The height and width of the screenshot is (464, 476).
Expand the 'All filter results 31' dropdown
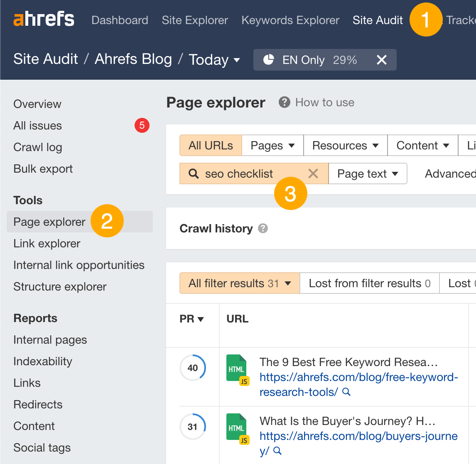pyautogui.click(x=239, y=283)
